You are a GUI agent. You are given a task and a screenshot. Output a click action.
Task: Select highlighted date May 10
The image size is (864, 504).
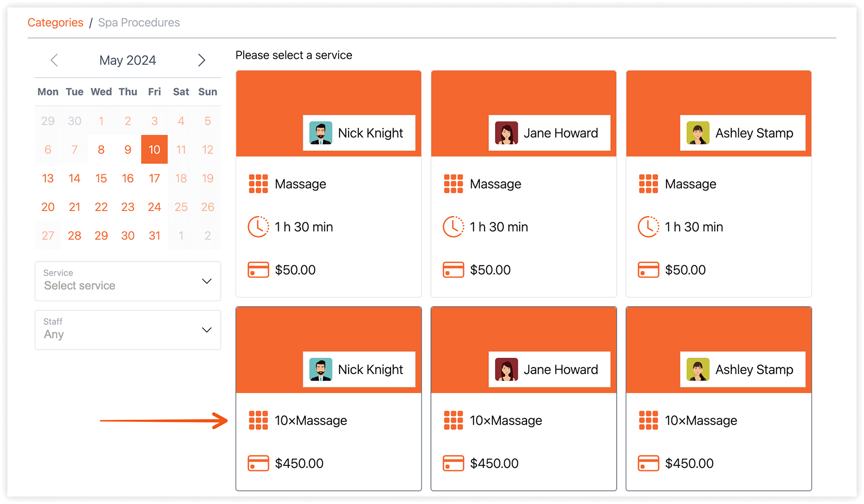[x=154, y=150]
